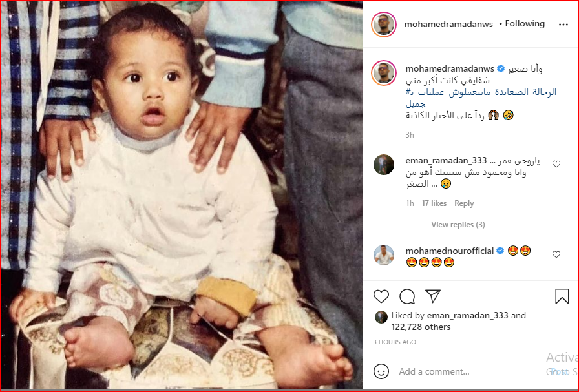The width and height of the screenshot is (579, 392).
Task: Open eman_ramadan_333 commenter avatar
Action: (384, 164)
